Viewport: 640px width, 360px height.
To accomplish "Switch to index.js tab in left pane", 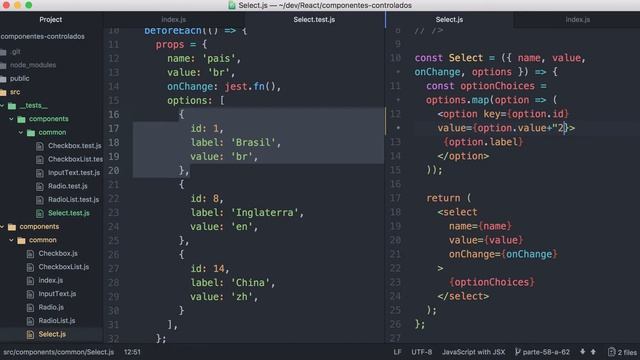I will point(174,20).
